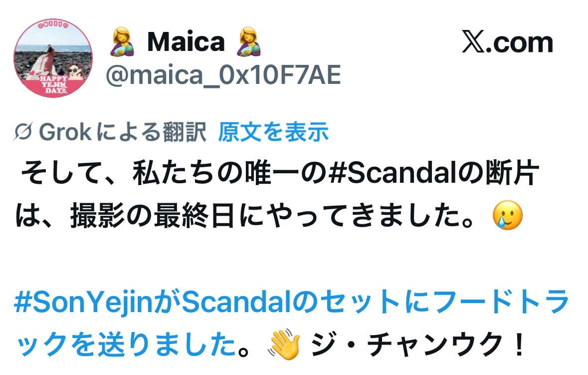Click the Maica display name
The width and height of the screenshot is (588, 375).
pyautogui.click(x=186, y=41)
